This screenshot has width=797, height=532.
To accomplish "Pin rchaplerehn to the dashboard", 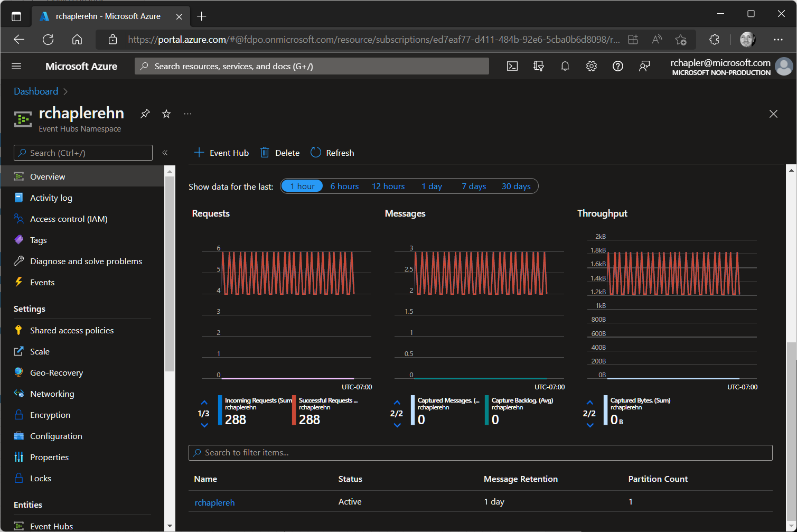I will (x=145, y=113).
